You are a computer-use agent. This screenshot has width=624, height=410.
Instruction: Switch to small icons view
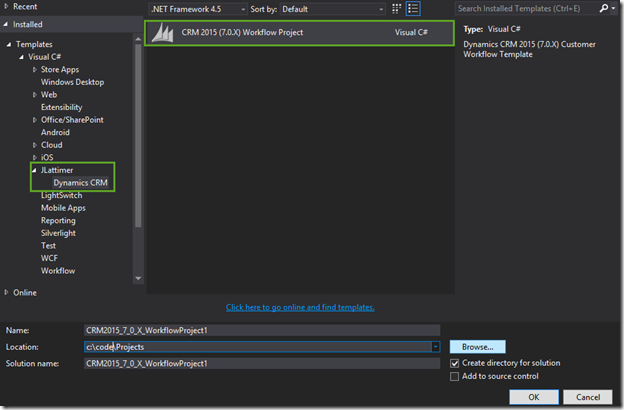click(396, 9)
